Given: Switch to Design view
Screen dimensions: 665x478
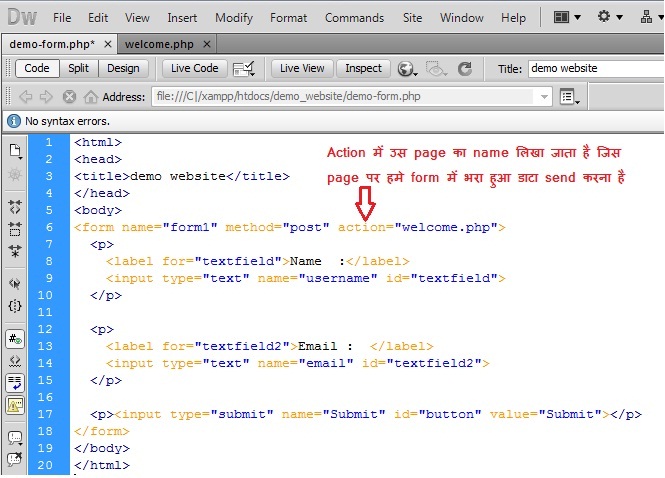Looking at the screenshot, I should point(123,68).
